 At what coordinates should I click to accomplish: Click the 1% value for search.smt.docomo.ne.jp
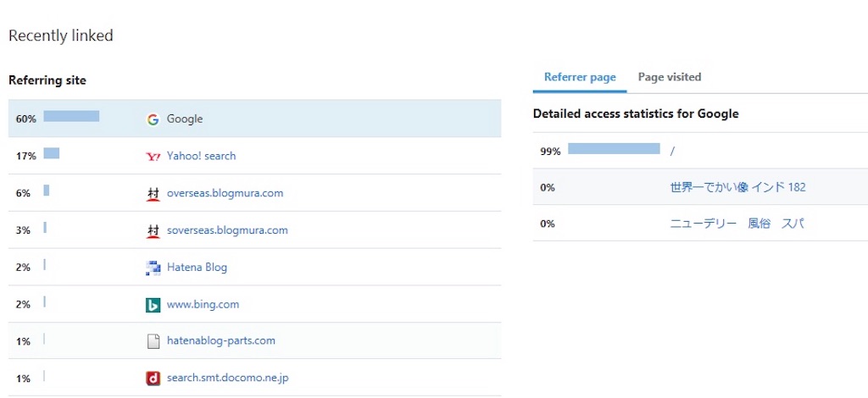pos(23,379)
